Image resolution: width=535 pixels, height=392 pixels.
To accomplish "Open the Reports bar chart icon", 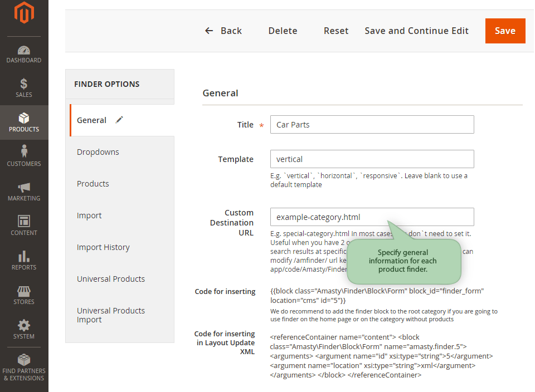I will [x=24, y=256].
